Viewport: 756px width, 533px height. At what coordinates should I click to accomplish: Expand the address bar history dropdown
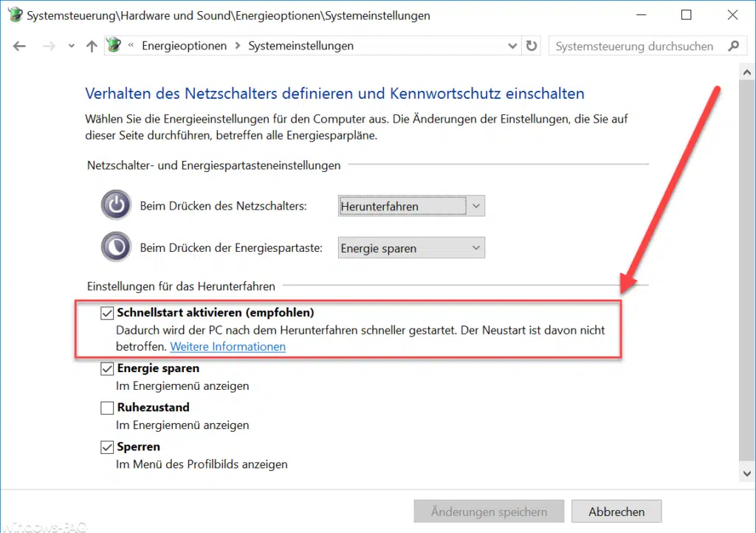coord(513,46)
